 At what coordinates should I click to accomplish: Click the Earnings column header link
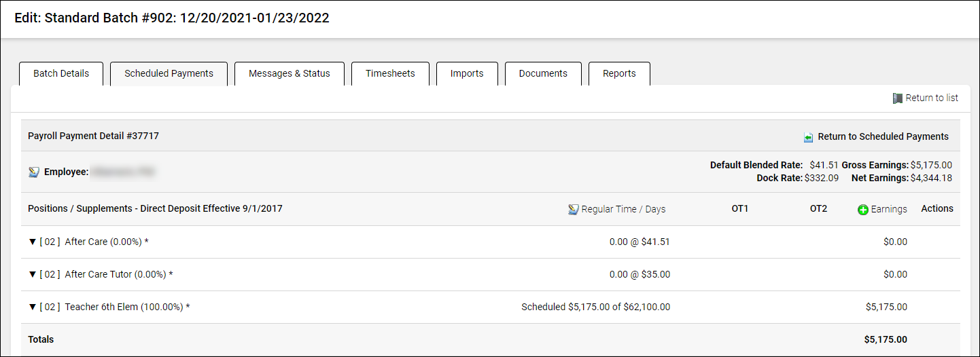point(889,210)
